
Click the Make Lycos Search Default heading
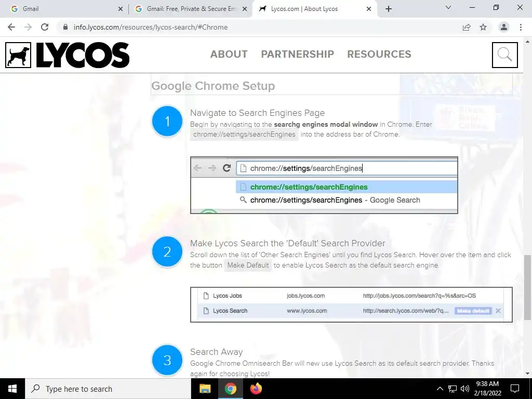(288, 243)
